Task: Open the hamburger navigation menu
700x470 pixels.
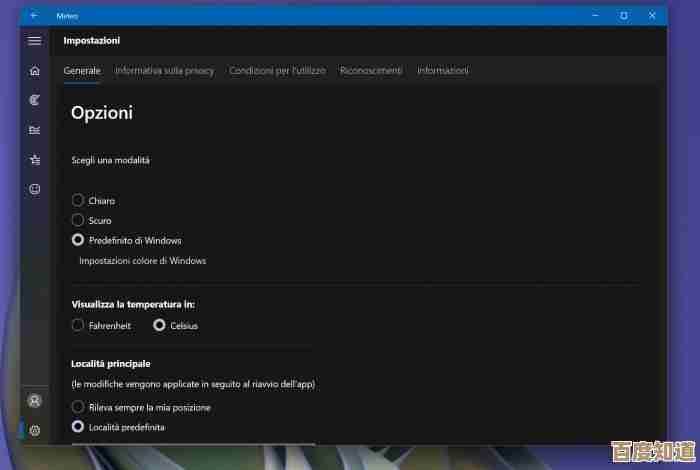Action: [35, 41]
